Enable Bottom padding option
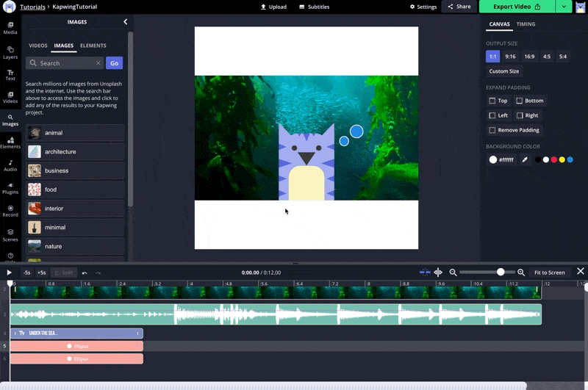Screen dimensions: 588x390 click(529, 101)
